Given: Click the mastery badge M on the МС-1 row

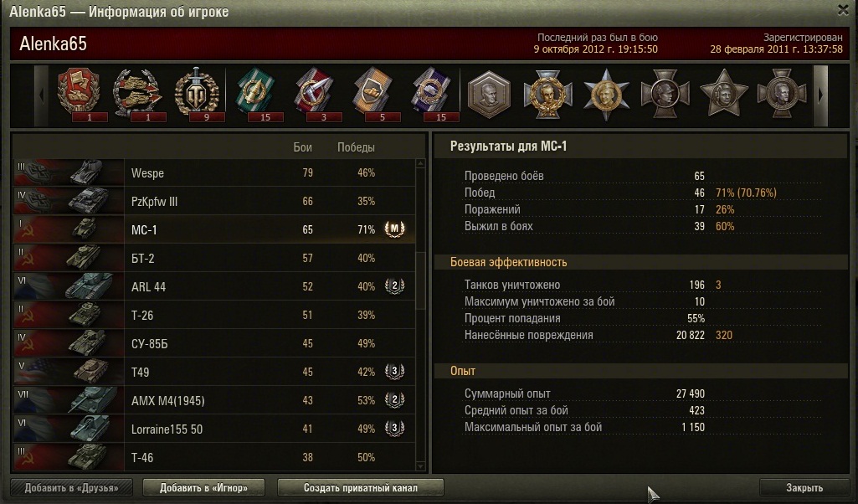Looking at the screenshot, I should (394, 229).
